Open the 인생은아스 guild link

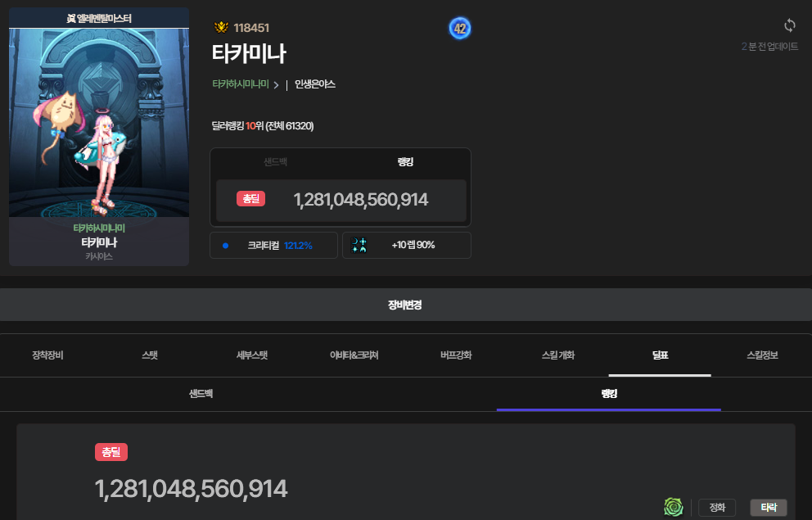[x=315, y=84]
